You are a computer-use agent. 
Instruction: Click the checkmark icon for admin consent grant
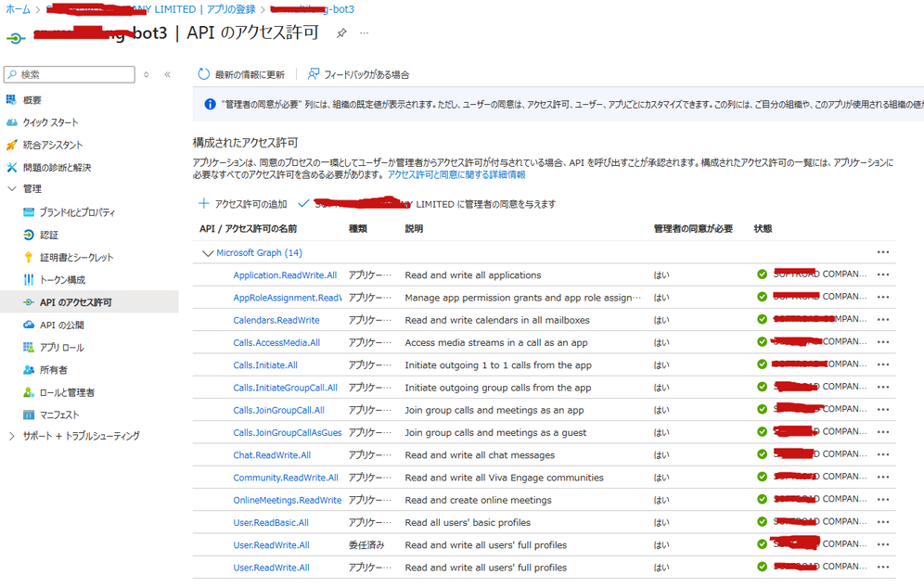(x=303, y=203)
